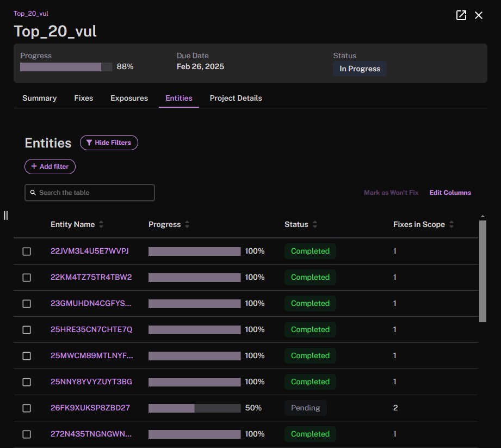Screen dimensions: 501x448
Task: Open the Fixes tab
Action: 84,98
